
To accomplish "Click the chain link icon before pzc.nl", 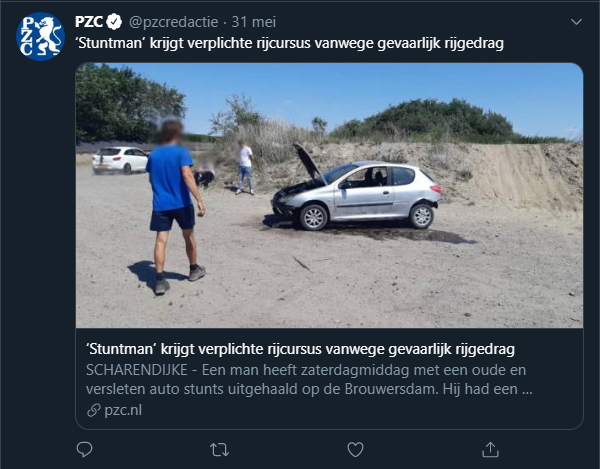I will pyautogui.click(x=94, y=410).
